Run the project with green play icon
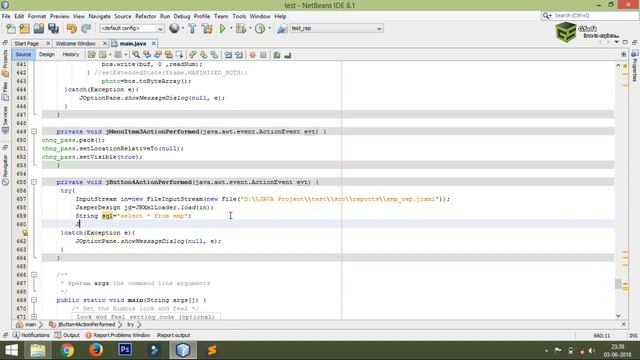This screenshot has width=640, height=360. tap(222, 29)
